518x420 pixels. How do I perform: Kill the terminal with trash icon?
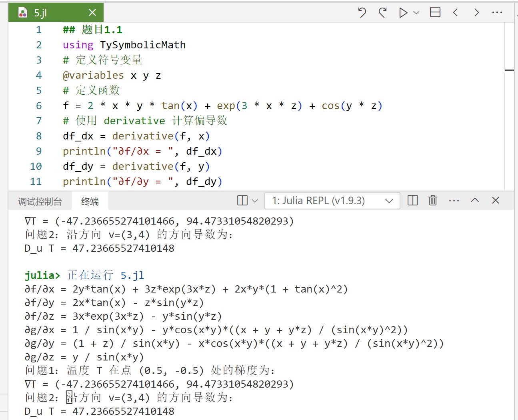click(x=433, y=200)
